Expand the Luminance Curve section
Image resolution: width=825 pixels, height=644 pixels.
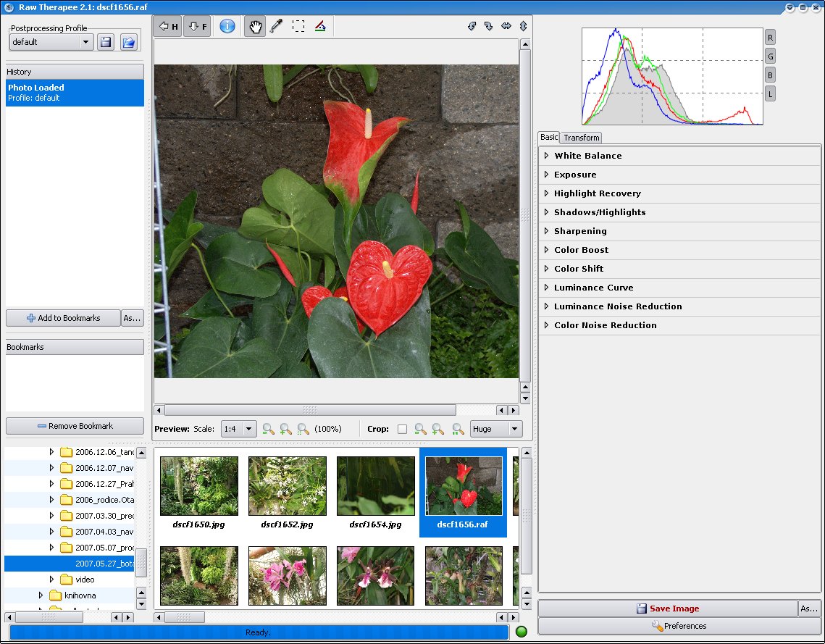click(x=593, y=288)
